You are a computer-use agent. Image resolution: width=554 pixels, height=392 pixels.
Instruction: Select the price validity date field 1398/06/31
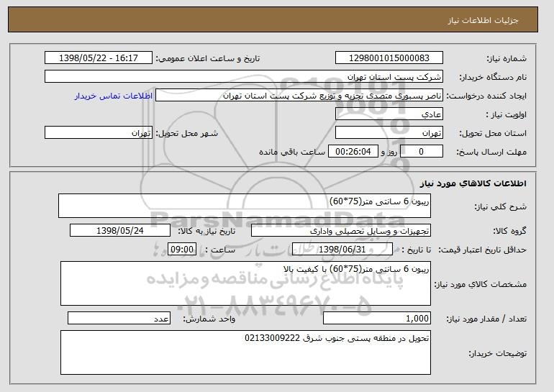[x=342, y=250]
